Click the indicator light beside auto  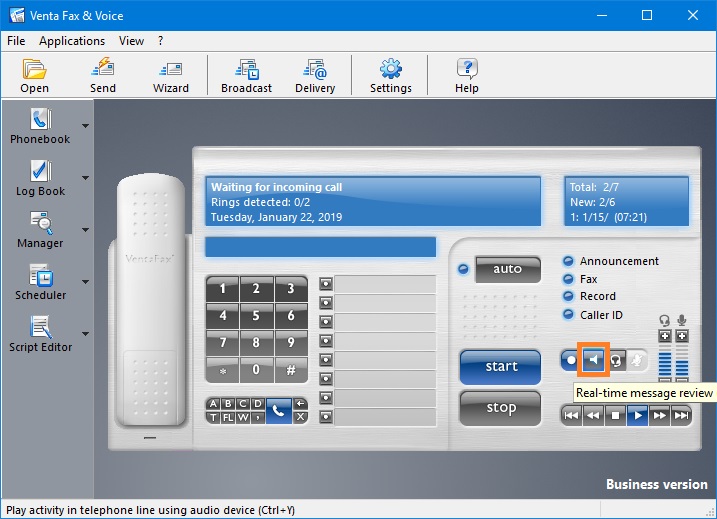pos(463,269)
